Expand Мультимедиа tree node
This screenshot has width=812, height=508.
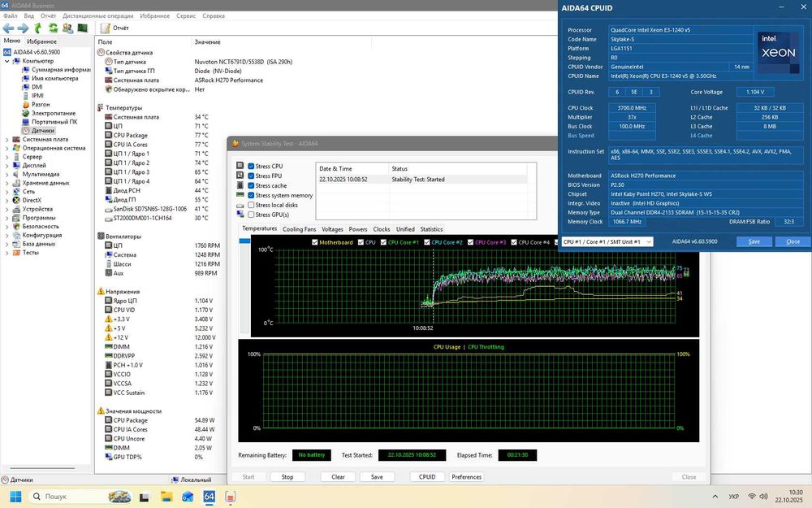[x=6, y=174]
